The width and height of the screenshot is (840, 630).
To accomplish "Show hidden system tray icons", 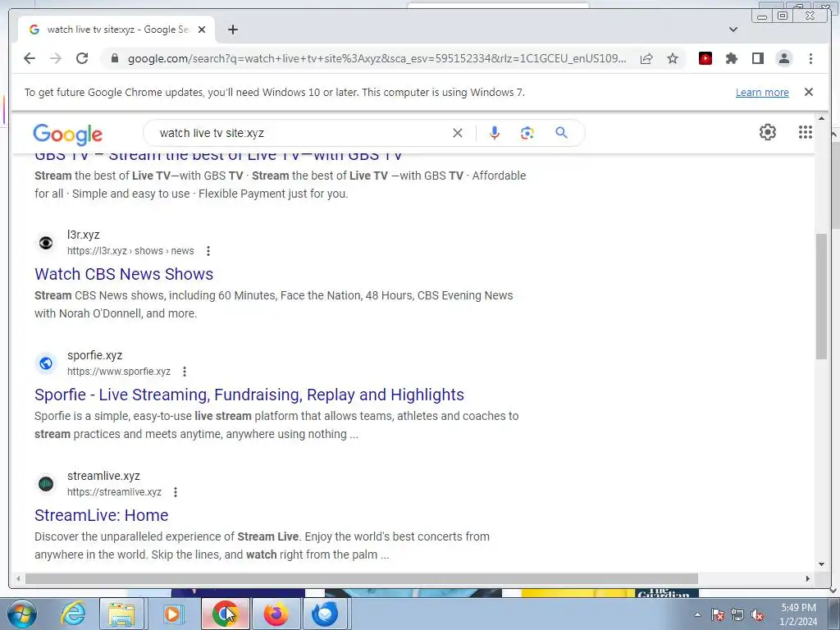I will click(x=697, y=614).
